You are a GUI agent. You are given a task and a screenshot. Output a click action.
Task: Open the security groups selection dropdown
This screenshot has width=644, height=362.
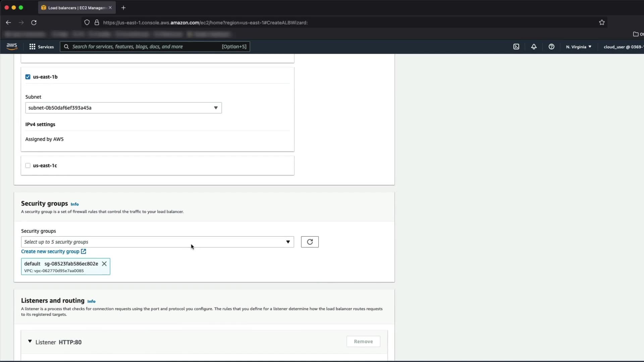click(157, 242)
